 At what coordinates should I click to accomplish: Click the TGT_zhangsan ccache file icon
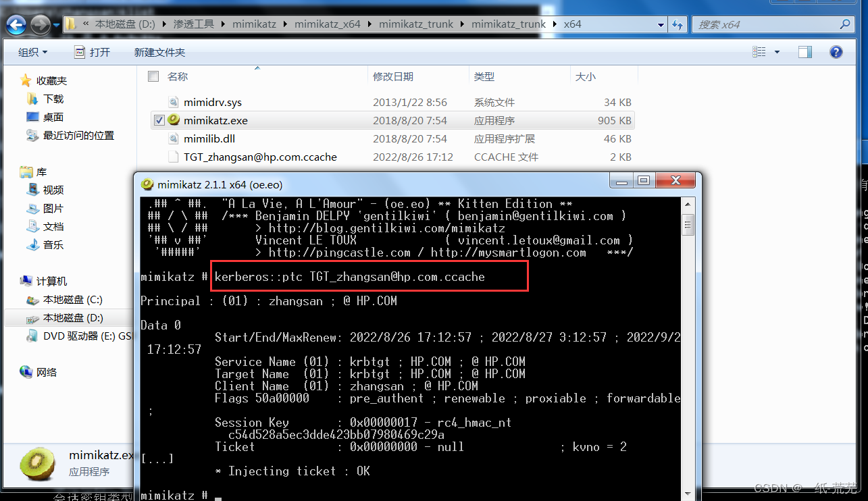[175, 157]
